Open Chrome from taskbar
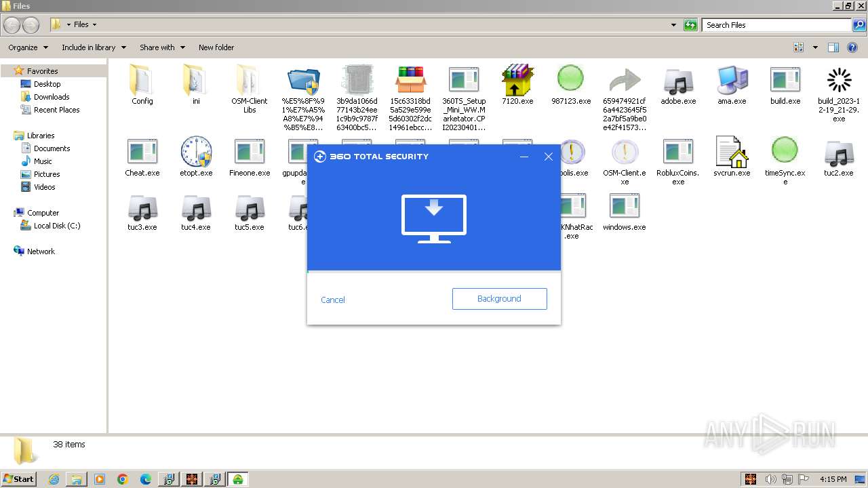 123,479
